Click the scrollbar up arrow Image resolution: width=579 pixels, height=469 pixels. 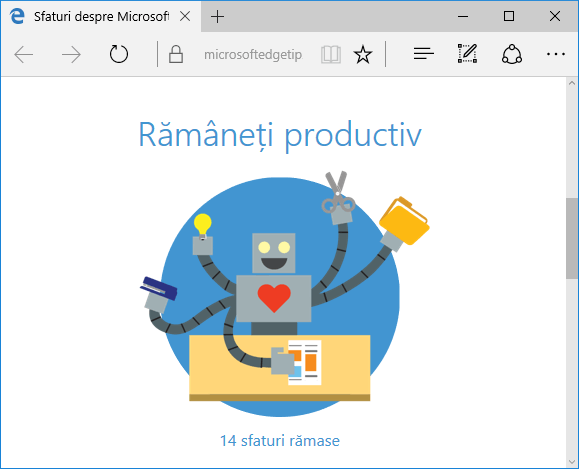(x=572, y=83)
